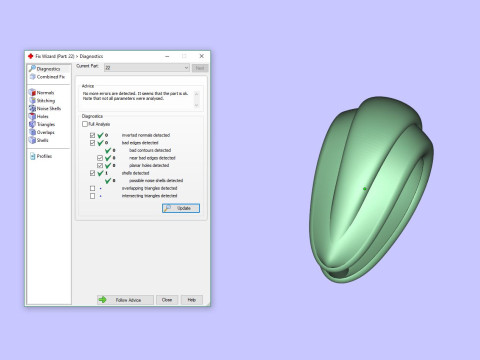480x360 pixels.
Task: Close the Fix Wizard with X
Action: (202, 56)
